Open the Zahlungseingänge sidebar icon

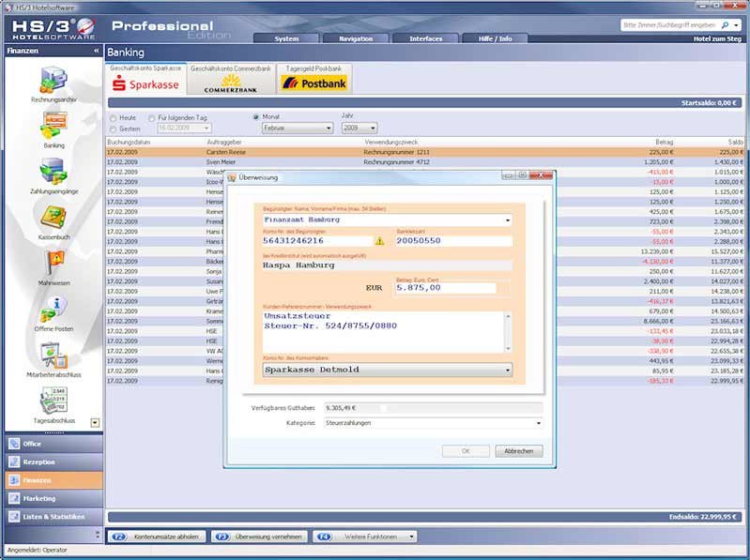54,171
